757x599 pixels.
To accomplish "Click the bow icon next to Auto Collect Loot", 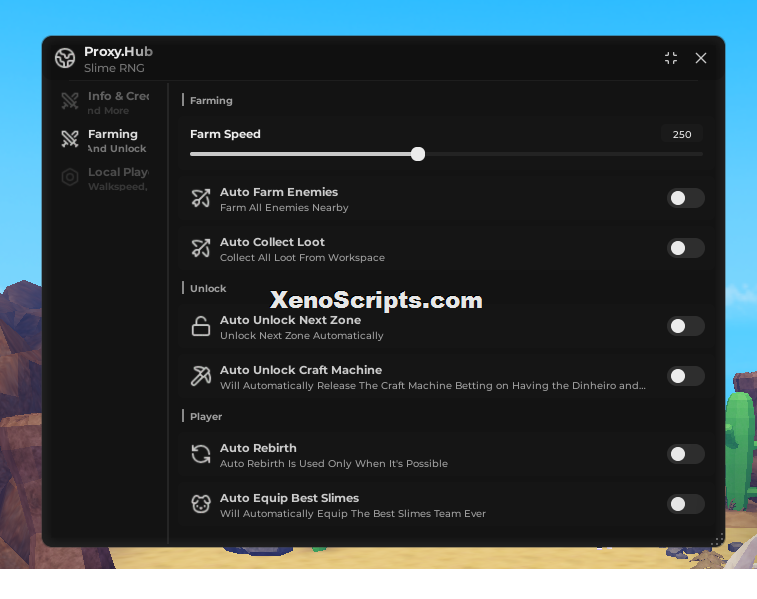I will [201, 248].
